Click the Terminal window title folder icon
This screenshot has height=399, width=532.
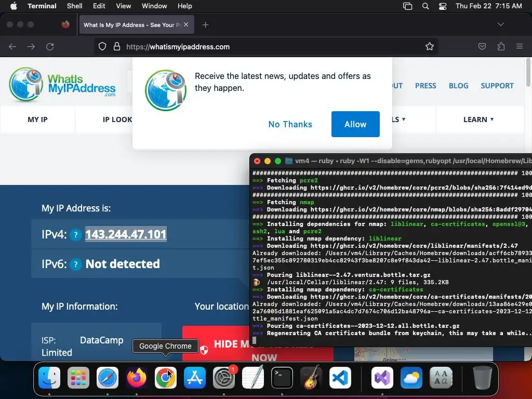pos(289,161)
